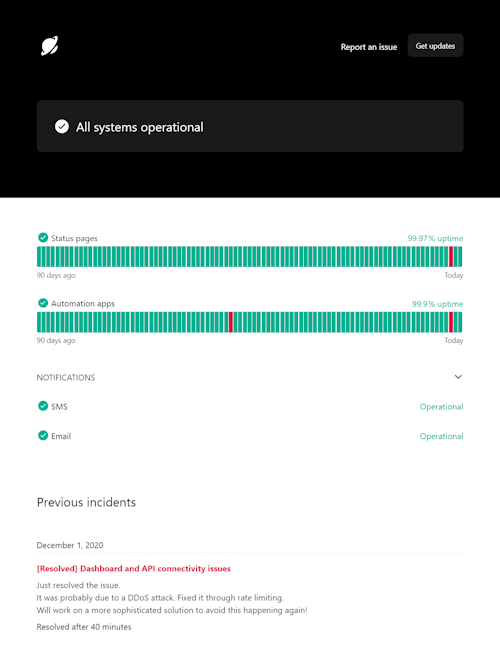Open the Report an issue link

coord(369,47)
